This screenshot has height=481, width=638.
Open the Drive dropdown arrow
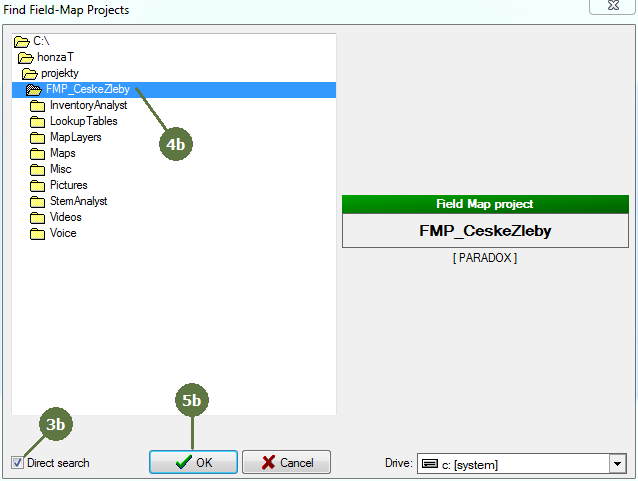point(616,464)
